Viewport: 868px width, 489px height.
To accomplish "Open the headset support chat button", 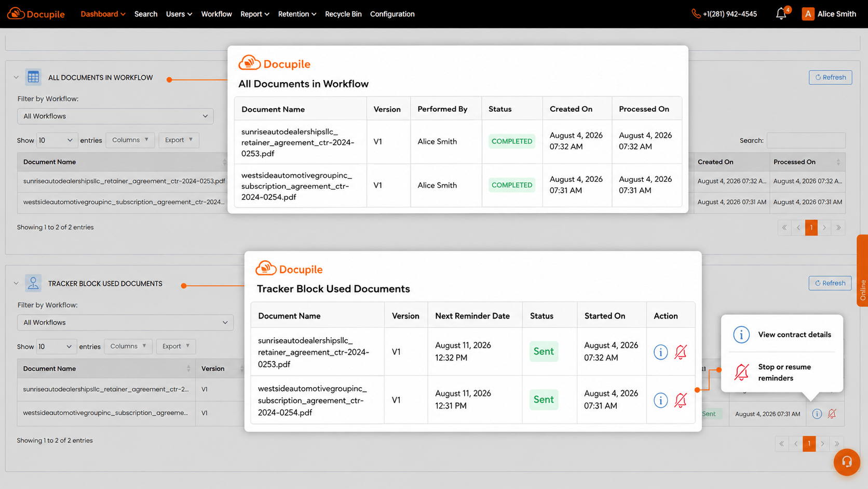I will tap(847, 462).
